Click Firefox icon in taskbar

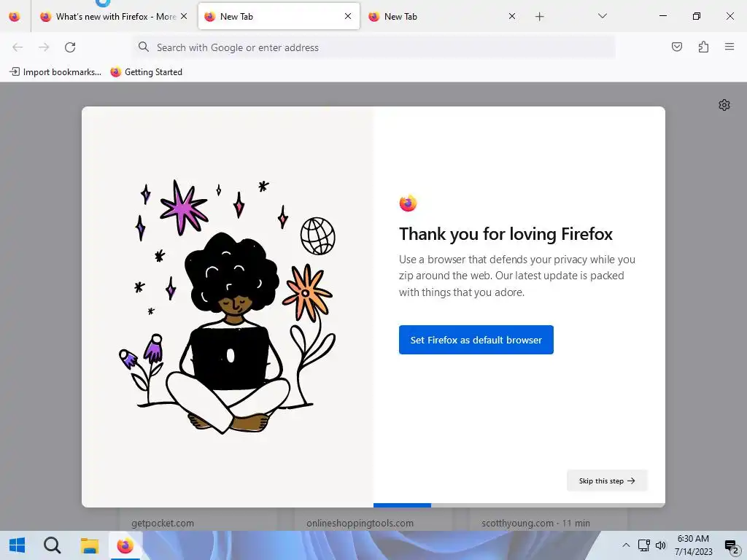coord(125,545)
